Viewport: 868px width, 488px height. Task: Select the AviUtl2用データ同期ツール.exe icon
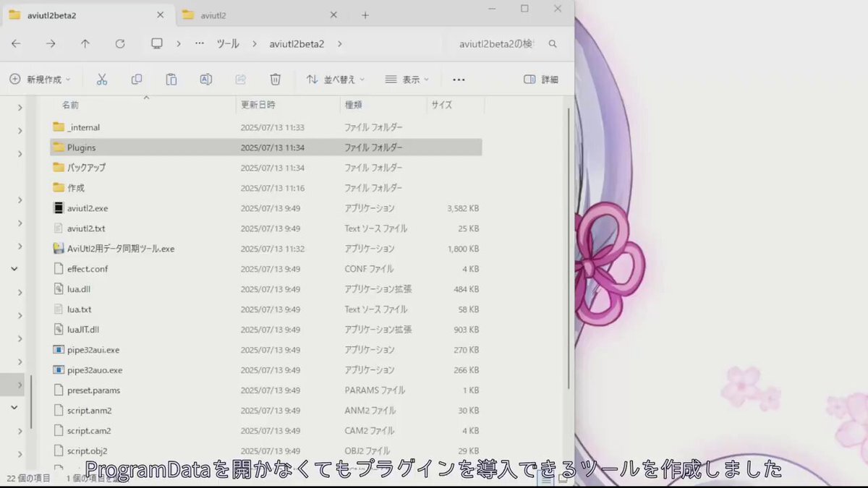59,249
